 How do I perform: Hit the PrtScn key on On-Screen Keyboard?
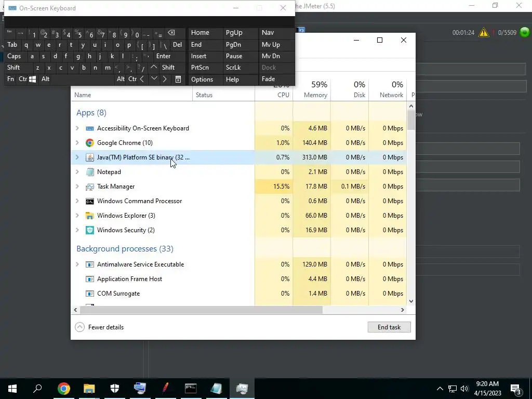pos(200,67)
